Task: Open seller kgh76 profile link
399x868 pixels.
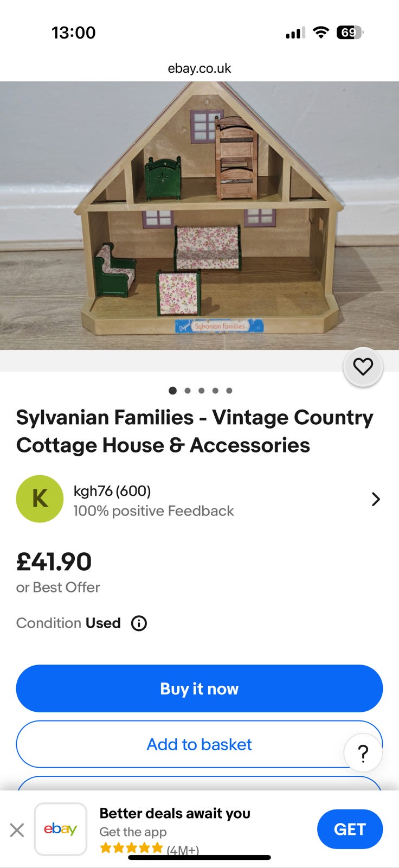Action: tap(112, 491)
